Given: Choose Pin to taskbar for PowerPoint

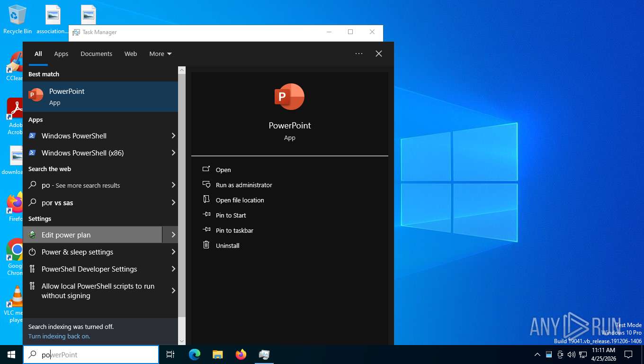Looking at the screenshot, I should (234, 230).
